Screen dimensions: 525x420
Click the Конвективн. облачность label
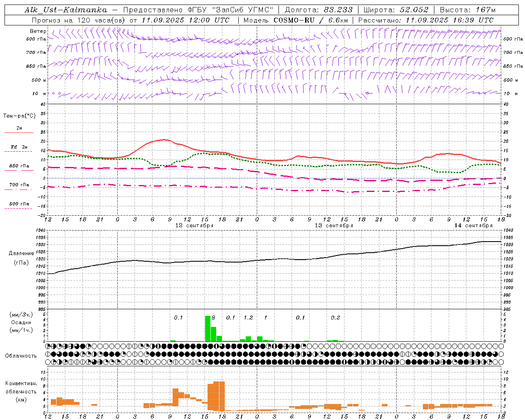[x=21, y=387]
